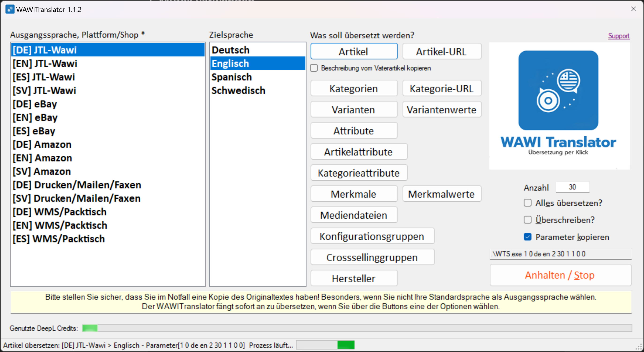Click the Prozess läuft... status text
This screenshot has height=352, width=644.
271,345
